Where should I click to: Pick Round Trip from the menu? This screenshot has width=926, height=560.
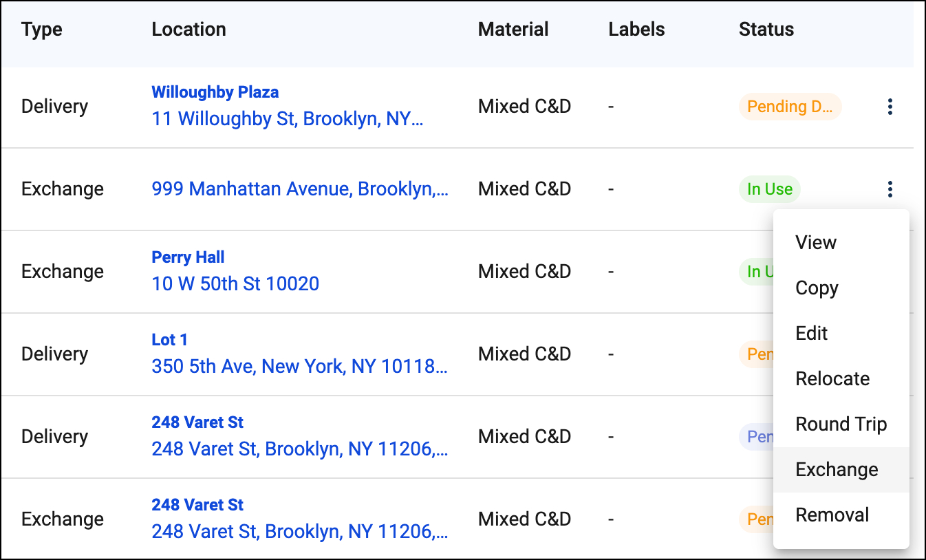coord(841,424)
